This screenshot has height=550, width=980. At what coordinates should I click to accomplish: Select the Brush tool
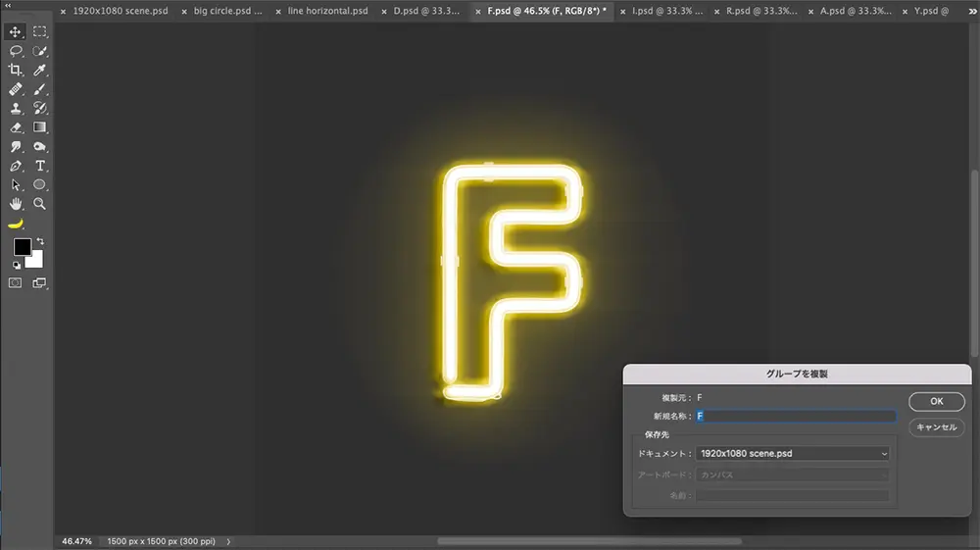point(40,89)
